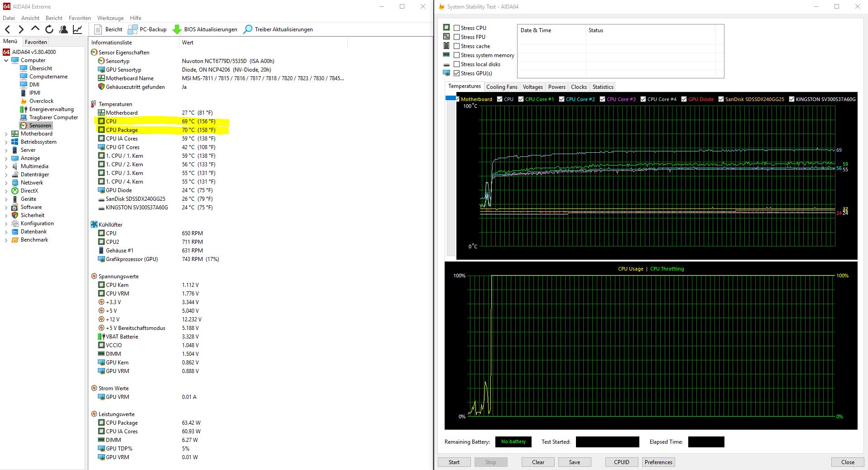
Task: Click the Informationsliste column header
Action: 134,43
